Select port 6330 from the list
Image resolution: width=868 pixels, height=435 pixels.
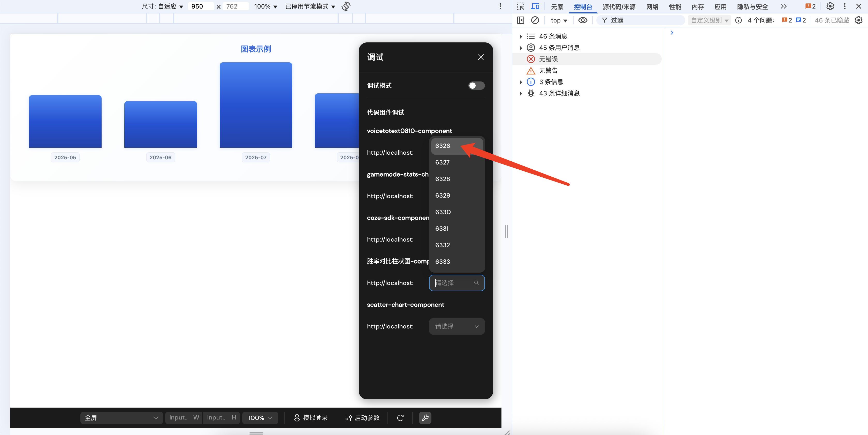point(457,212)
